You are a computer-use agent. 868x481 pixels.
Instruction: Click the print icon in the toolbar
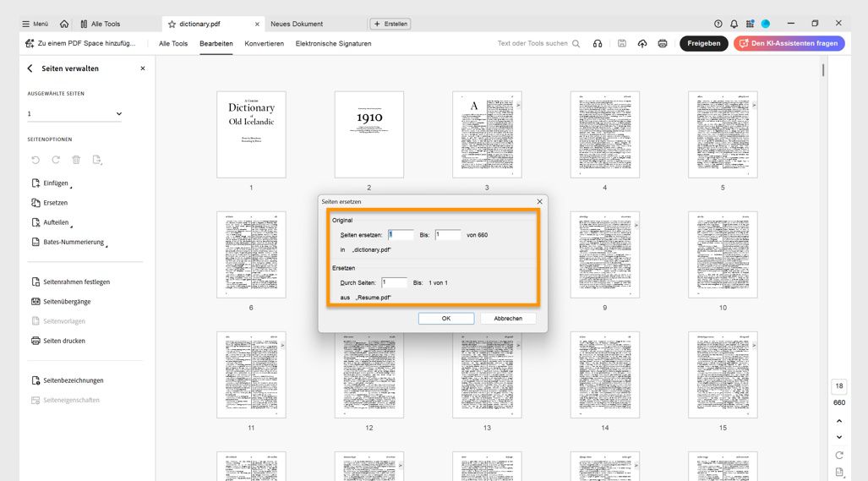click(x=663, y=43)
